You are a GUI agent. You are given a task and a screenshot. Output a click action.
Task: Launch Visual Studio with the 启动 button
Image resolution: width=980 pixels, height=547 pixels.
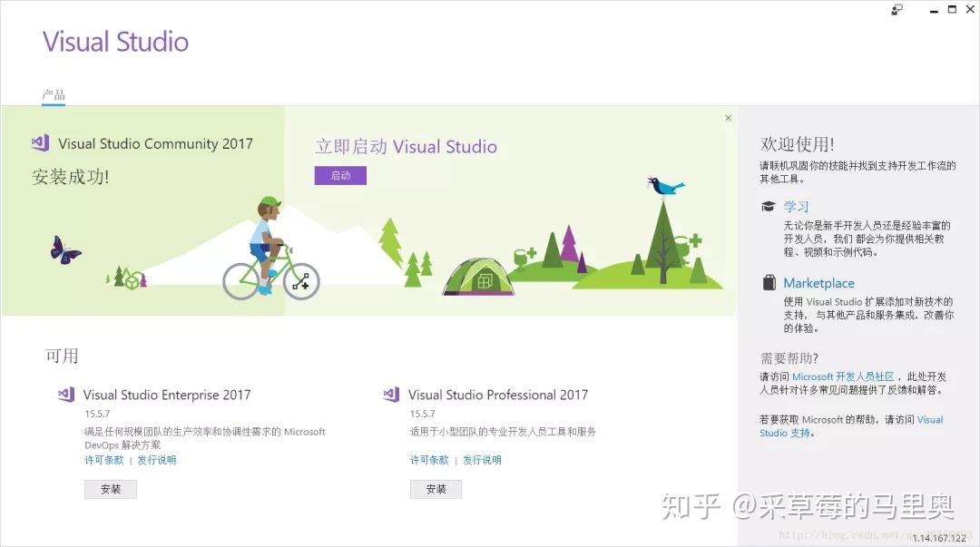339,175
